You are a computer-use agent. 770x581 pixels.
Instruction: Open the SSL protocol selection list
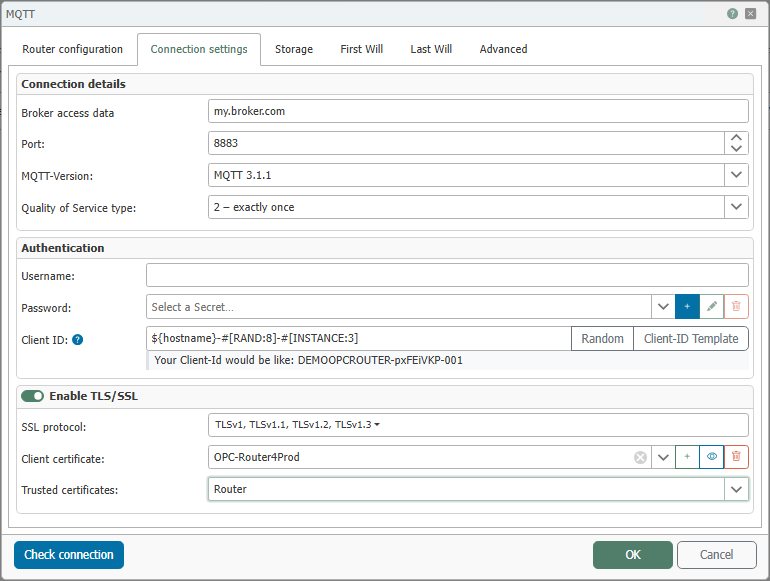tap(478, 425)
